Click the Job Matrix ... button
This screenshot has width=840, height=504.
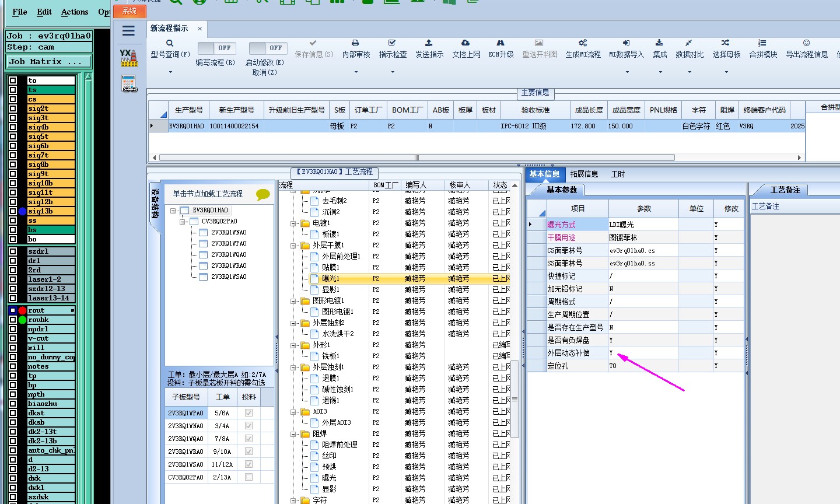point(49,61)
